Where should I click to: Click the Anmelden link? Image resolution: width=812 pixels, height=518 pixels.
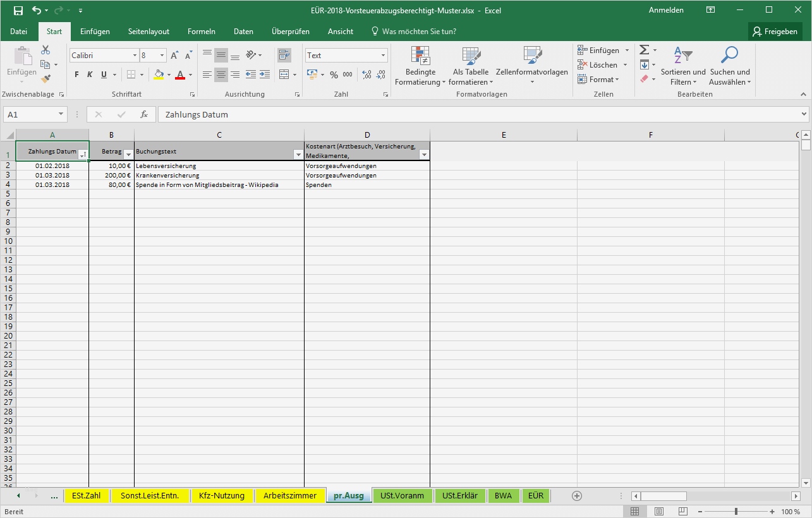pyautogui.click(x=665, y=10)
